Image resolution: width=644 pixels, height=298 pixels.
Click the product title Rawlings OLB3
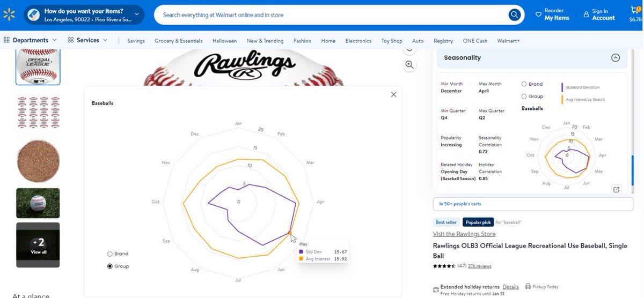click(x=530, y=251)
